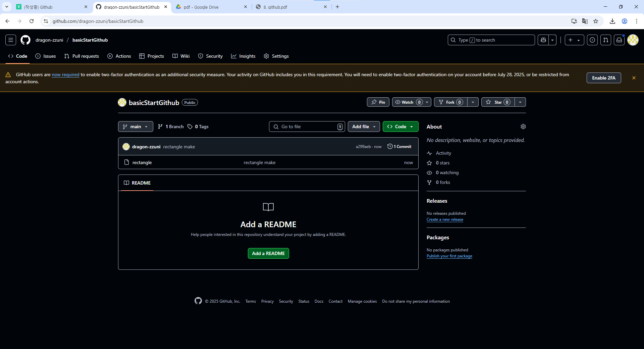Screen dimensions: 644x349
Task: Open the user avatar profile menu
Action: pyautogui.click(x=633, y=40)
